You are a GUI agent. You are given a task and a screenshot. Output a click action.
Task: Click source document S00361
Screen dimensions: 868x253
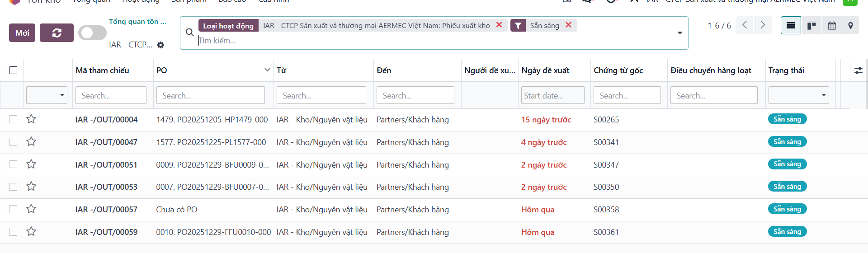point(606,232)
